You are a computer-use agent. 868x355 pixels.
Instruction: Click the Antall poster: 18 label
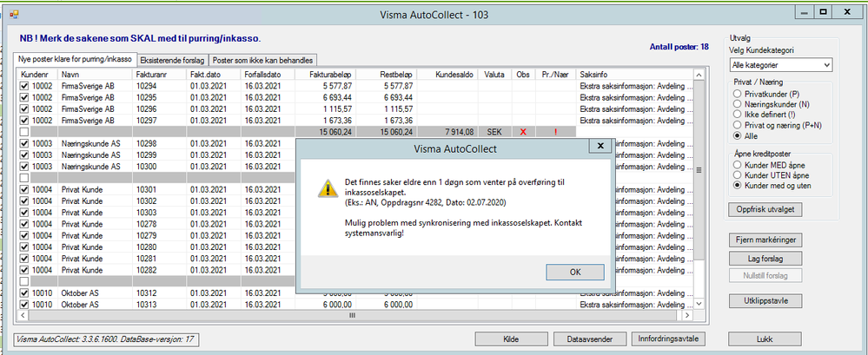click(x=679, y=47)
